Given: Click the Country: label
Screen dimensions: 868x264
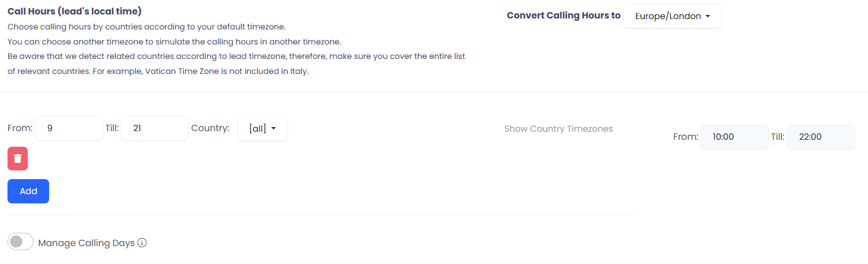Looking at the screenshot, I should pos(210,128).
